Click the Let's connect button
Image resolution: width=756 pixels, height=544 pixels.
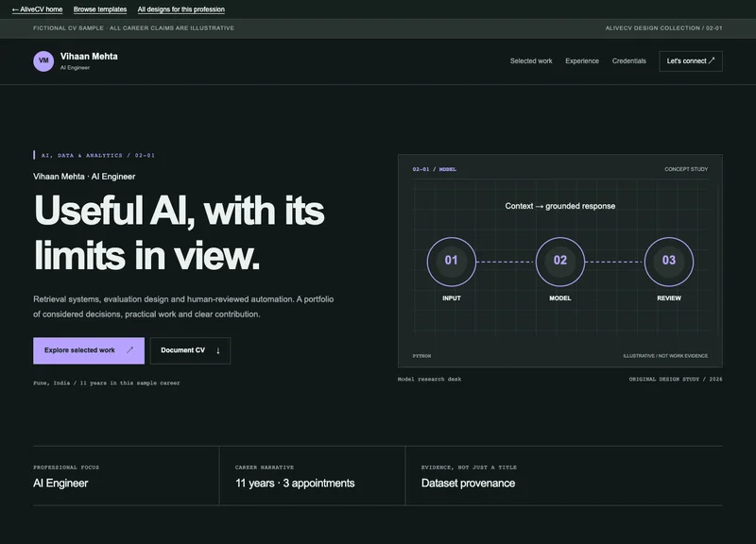[x=691, y=61]
